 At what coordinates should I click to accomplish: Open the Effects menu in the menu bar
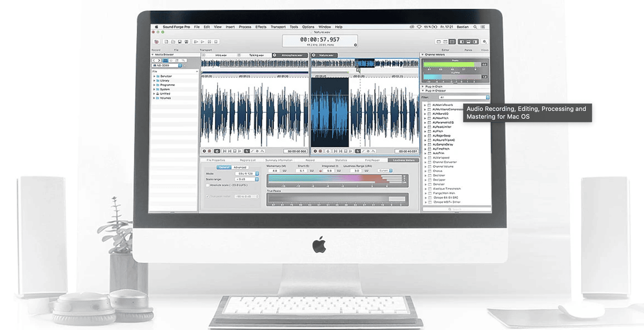click(261, 26)
